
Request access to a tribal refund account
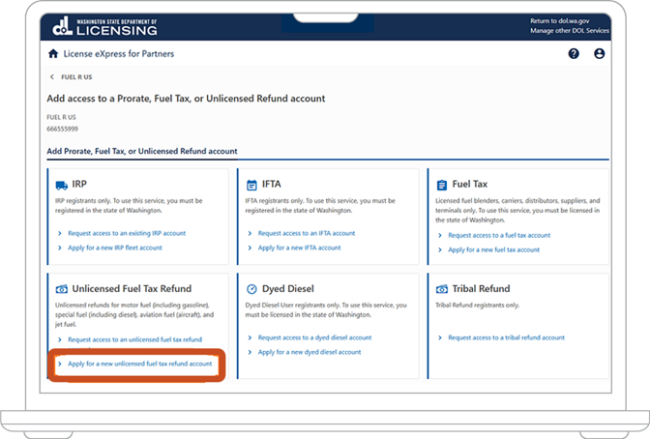click(506, 338)
